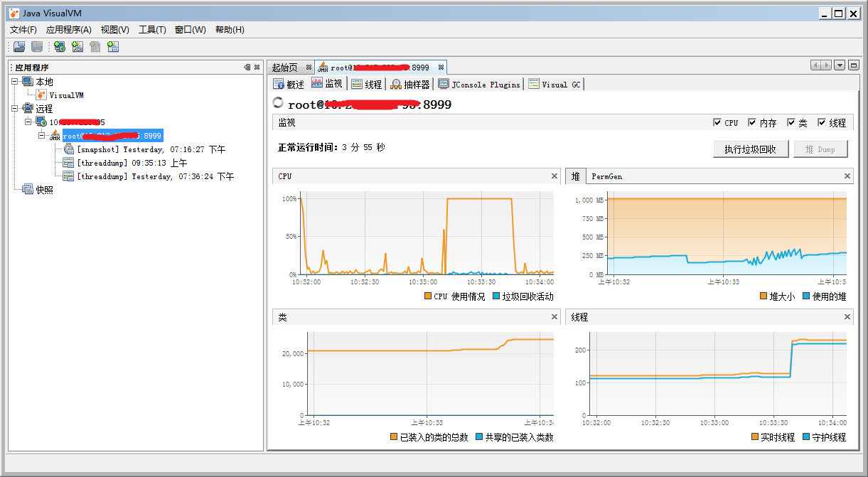The height and width of the screenshot is (477, 868).
Task: Select the VisualVM entry under 本地
Action: click(67, 95)
